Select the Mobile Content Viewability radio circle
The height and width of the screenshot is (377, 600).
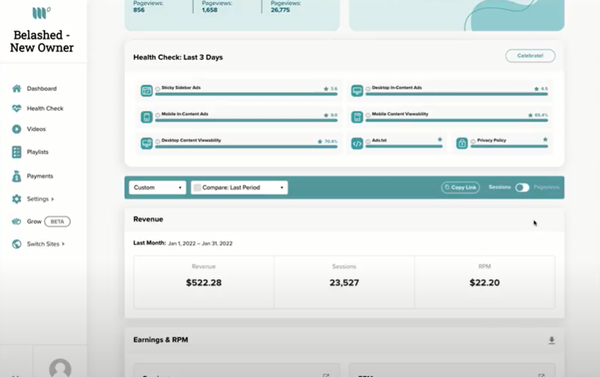[368, 115]
